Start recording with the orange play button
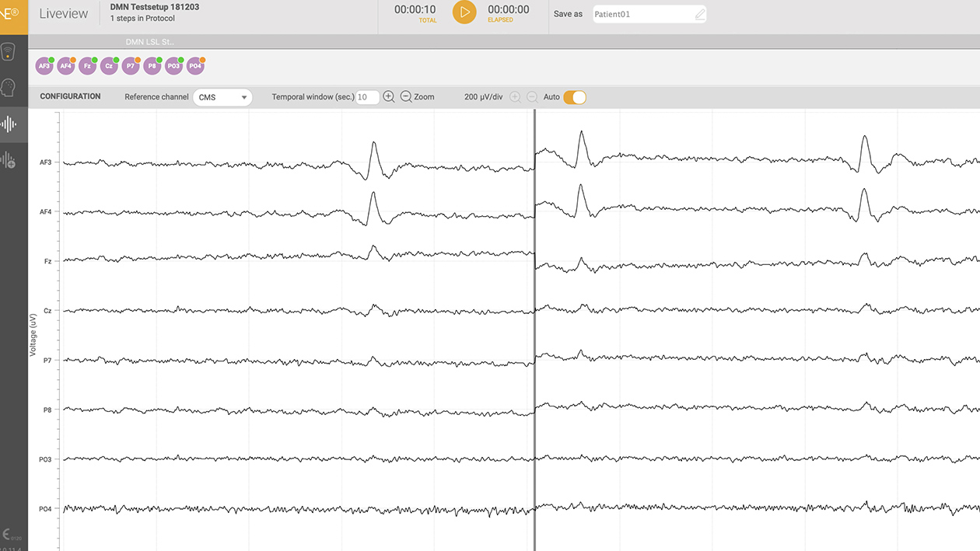 point(464,12)
